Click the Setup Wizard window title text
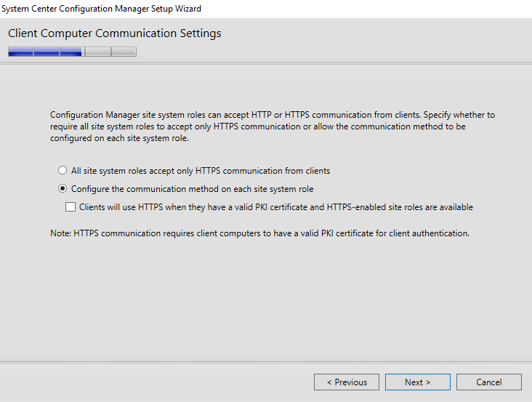 pyautogui.click(x=101, y=9)
